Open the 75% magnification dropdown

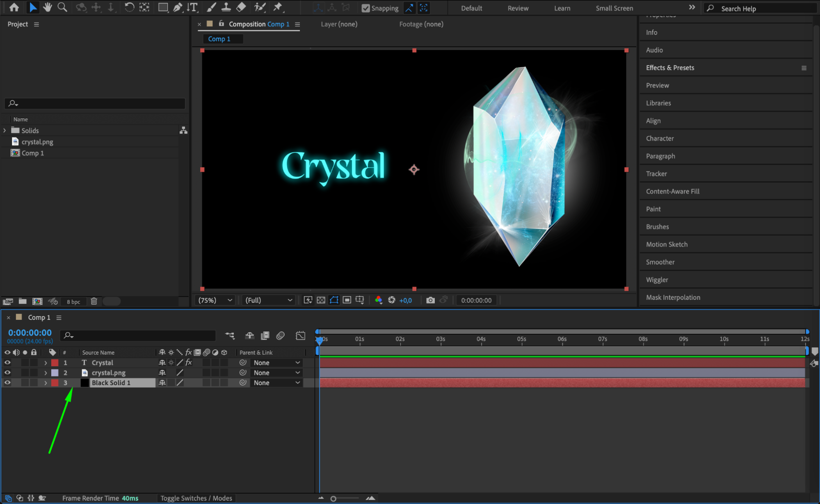pos(215,300)
